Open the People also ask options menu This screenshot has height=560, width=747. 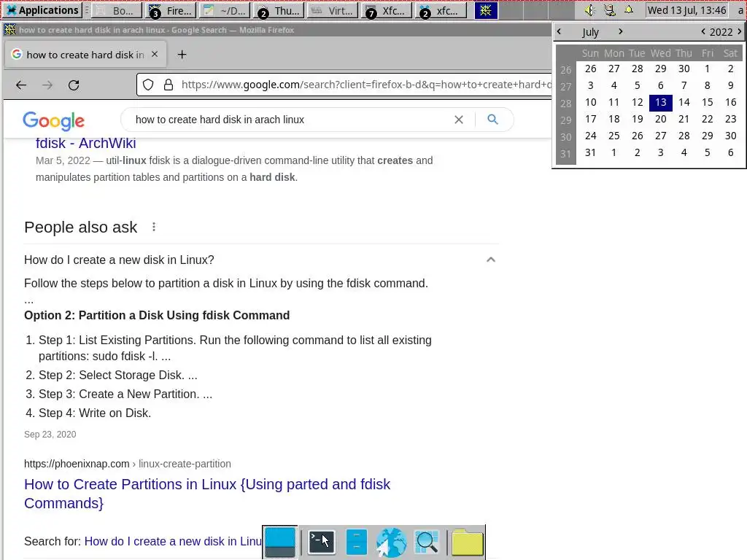click(x=153, y=227)
